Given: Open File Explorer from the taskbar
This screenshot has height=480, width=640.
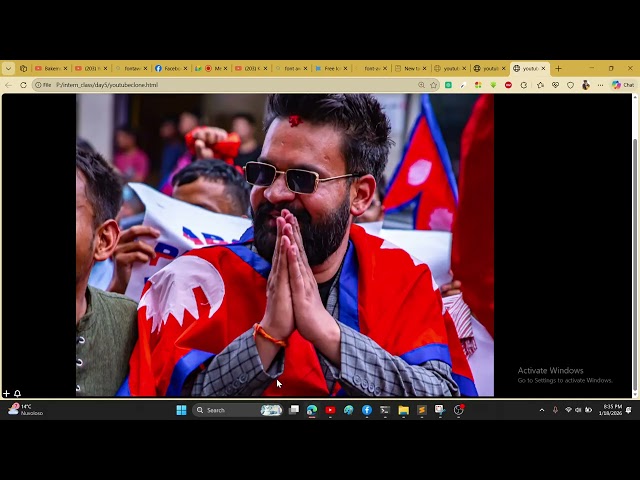Looking at the screenshot, I should (x=403, y=410).
